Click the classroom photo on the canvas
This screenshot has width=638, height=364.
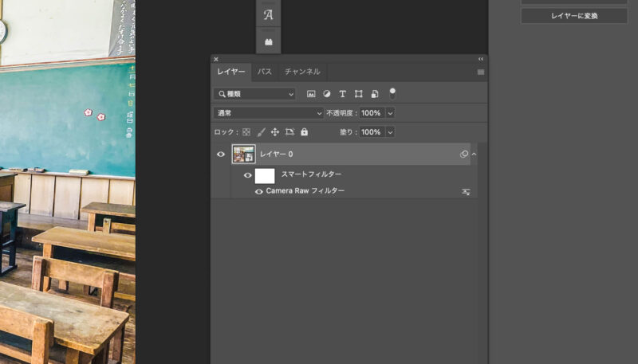point(68,182)
